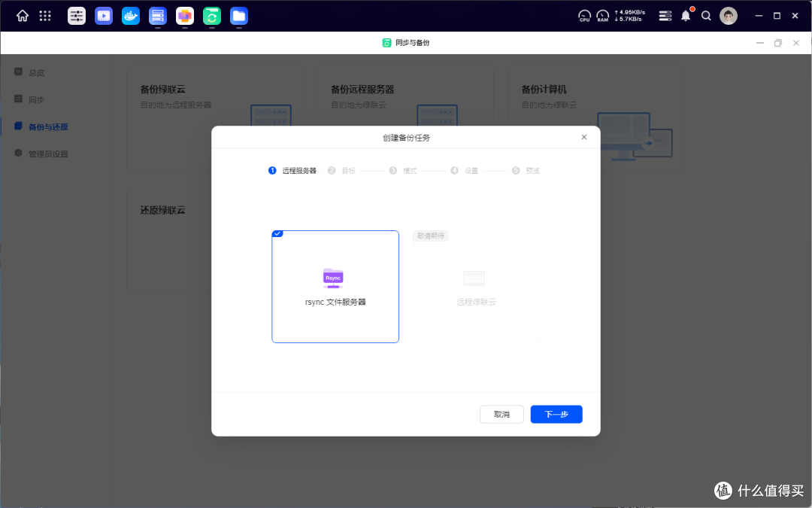Toggle the checked mark on rsync card
Viewport: 812px width, 508px height.
tap(277, 234)
